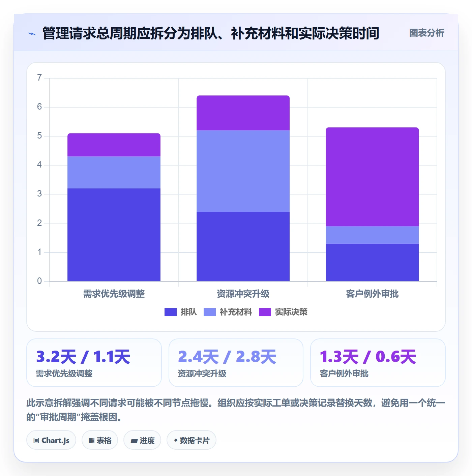The image size is (472, 476).
Task: Select the 进度 tag chip
Action: tap(142, 440)
